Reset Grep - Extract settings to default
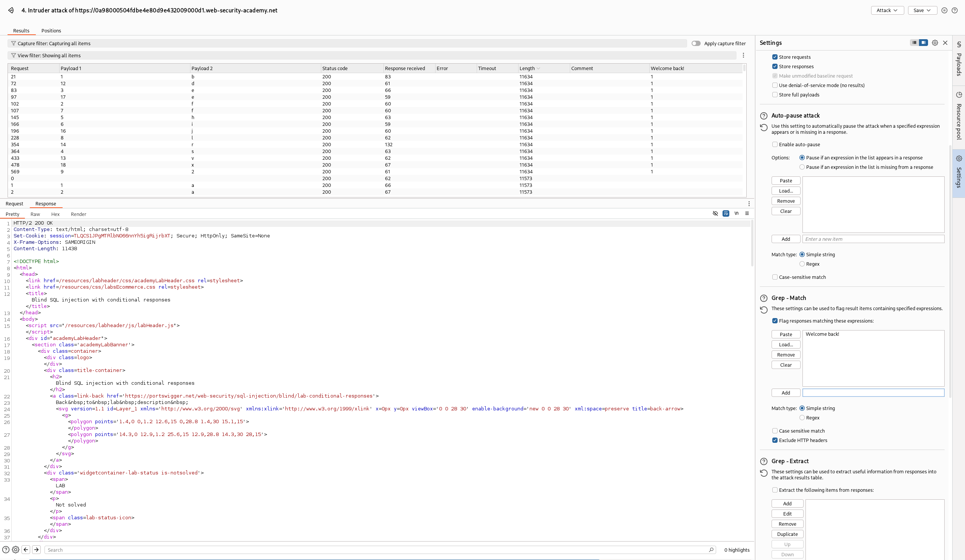 pos(764,473)
